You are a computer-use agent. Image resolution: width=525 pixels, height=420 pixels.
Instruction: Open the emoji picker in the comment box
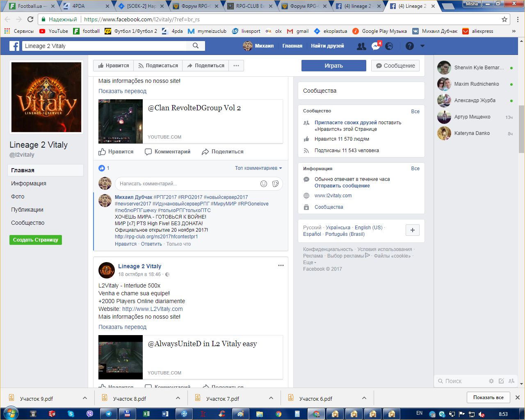264,184
